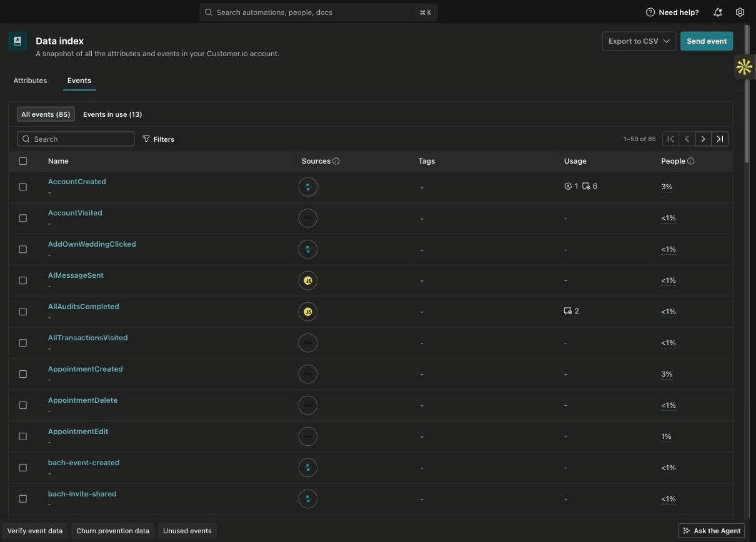Screen dimensions: 756x542
Task: Open the AllTransactionsVisited event link
Action: [x=87, y=338]
